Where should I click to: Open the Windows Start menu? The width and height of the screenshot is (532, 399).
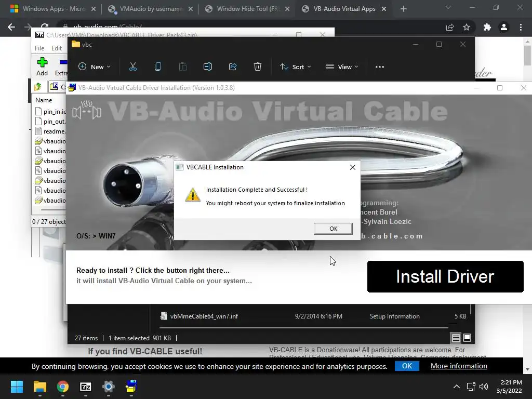pyautogui.click(x=17, y=387)
